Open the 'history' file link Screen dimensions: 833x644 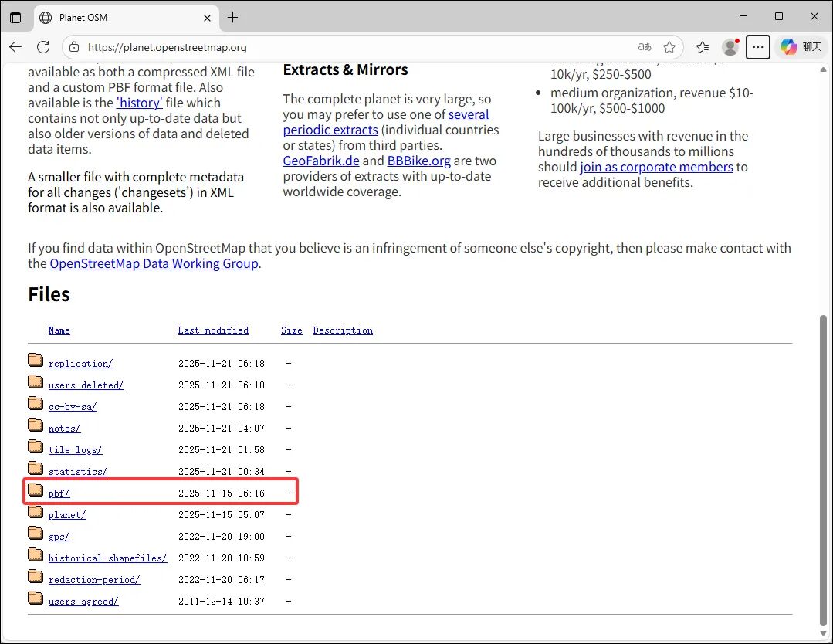pos(140,103)
